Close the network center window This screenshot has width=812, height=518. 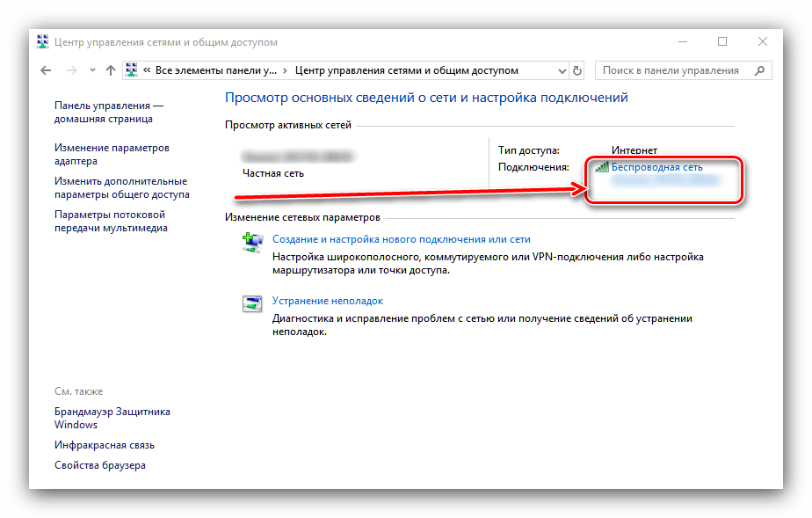(x=762, y=41)
